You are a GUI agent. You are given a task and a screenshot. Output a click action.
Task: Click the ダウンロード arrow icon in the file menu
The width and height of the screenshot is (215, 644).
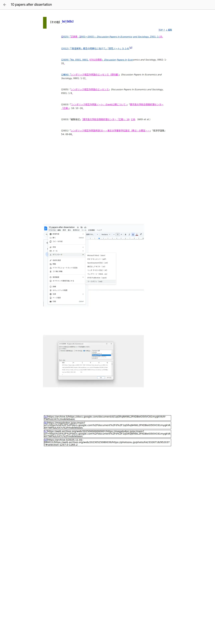click(51, 254)
